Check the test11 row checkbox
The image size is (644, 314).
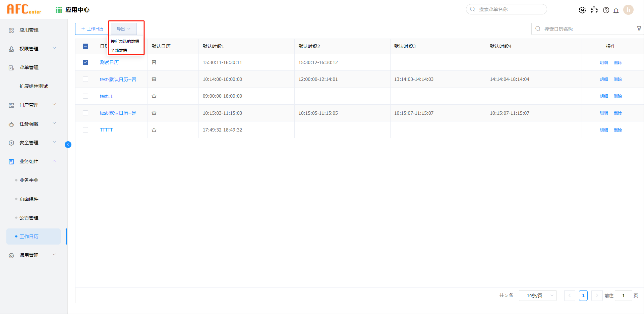tap(85, 96)
